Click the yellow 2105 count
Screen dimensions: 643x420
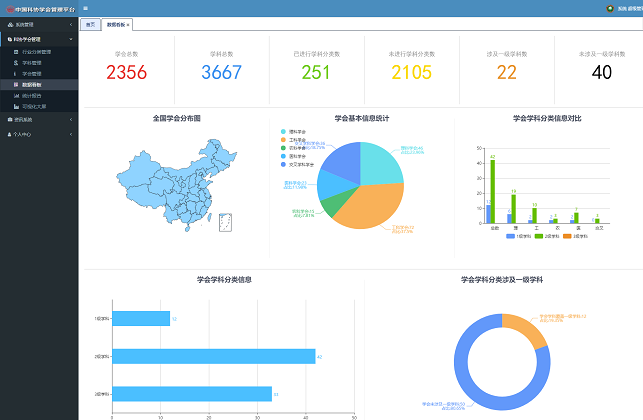[411, 72]
